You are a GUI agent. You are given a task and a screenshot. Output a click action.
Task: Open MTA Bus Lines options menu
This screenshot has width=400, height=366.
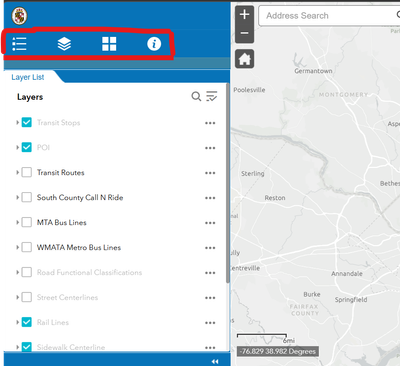(x=210, y=223)
